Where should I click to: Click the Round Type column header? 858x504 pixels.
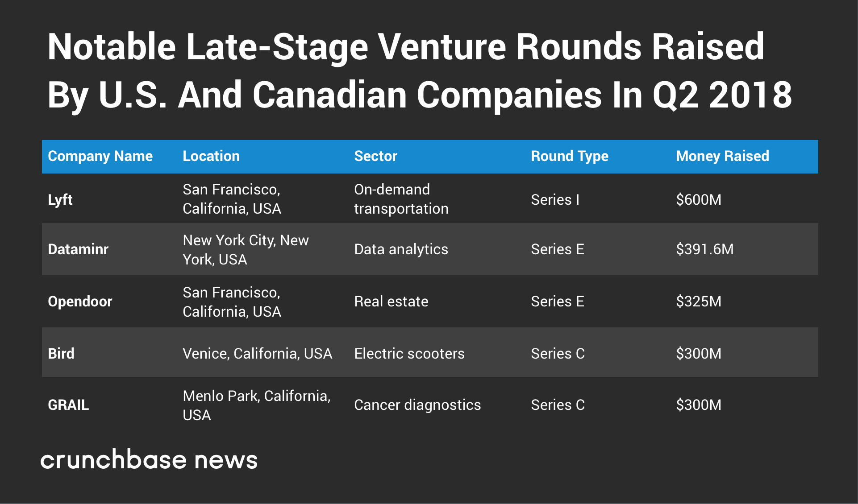click(569, 156)
